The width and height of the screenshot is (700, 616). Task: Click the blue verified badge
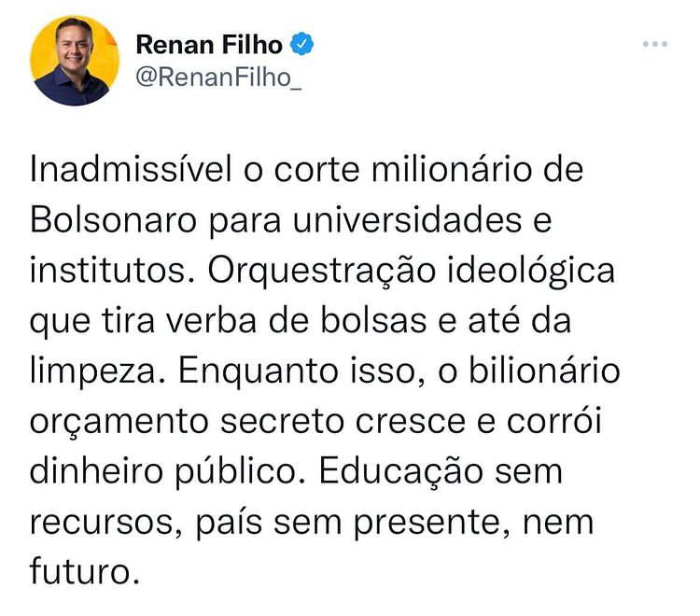pos(301,44)
